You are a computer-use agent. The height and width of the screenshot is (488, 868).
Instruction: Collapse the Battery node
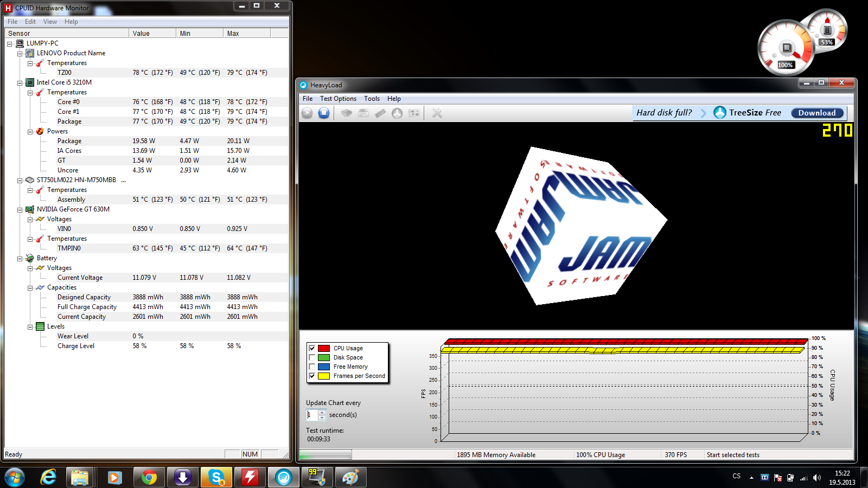pyautogui.click(x=20, y=259)
